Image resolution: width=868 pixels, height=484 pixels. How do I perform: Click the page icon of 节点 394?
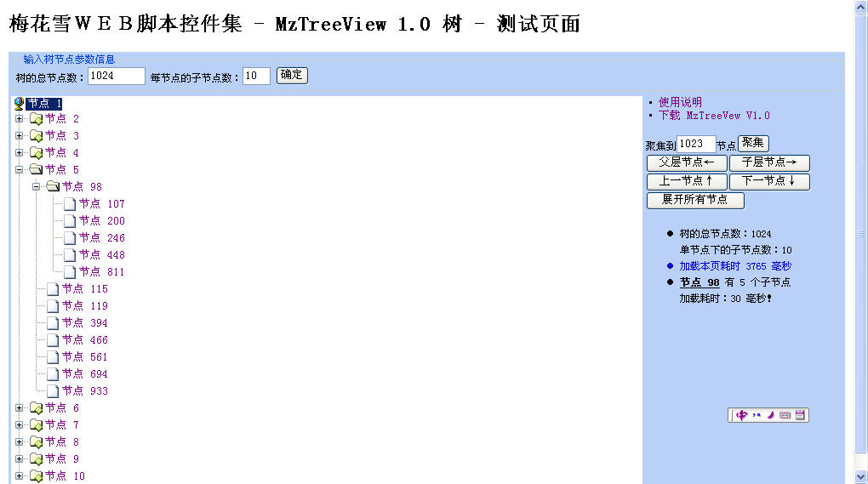tap(53, 323)
